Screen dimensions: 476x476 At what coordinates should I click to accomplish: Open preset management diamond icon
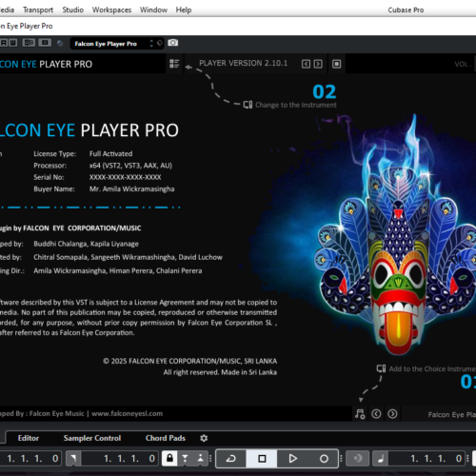coord(160,43)
